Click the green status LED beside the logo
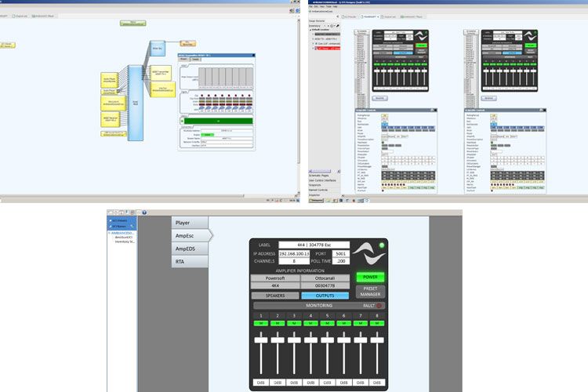Image resolution: width=588 pixels, height=392 pixels. [x=382, y=245]
